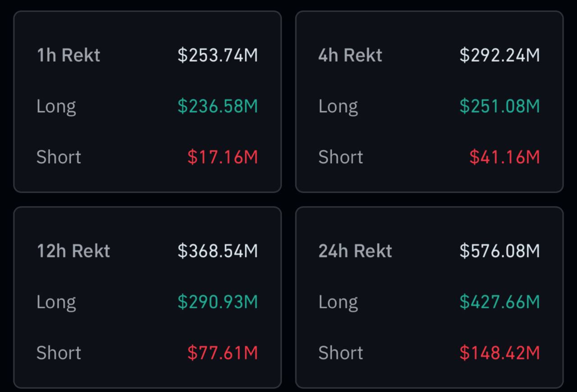Viewport: 577px width, 392px height.
Task: Click the 1h Rekt card title
Action: [x=69, y=55]
